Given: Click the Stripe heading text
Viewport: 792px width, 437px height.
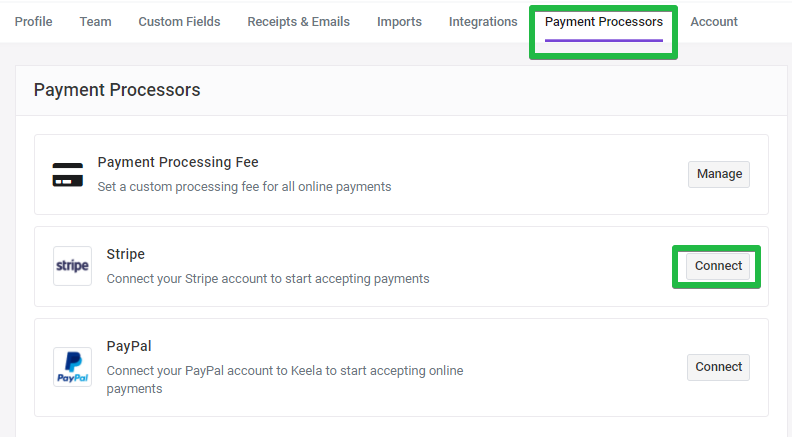Looking at the screenshot, I should point(126,254).
